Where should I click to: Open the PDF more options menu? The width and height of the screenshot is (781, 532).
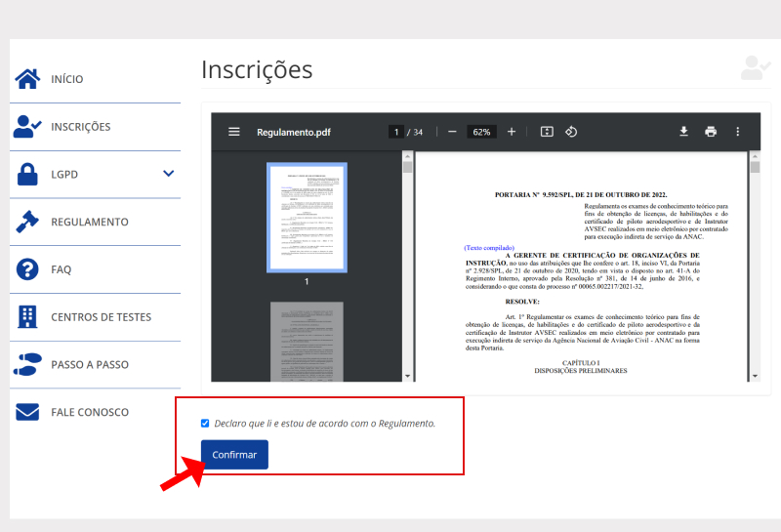point(738,132)
